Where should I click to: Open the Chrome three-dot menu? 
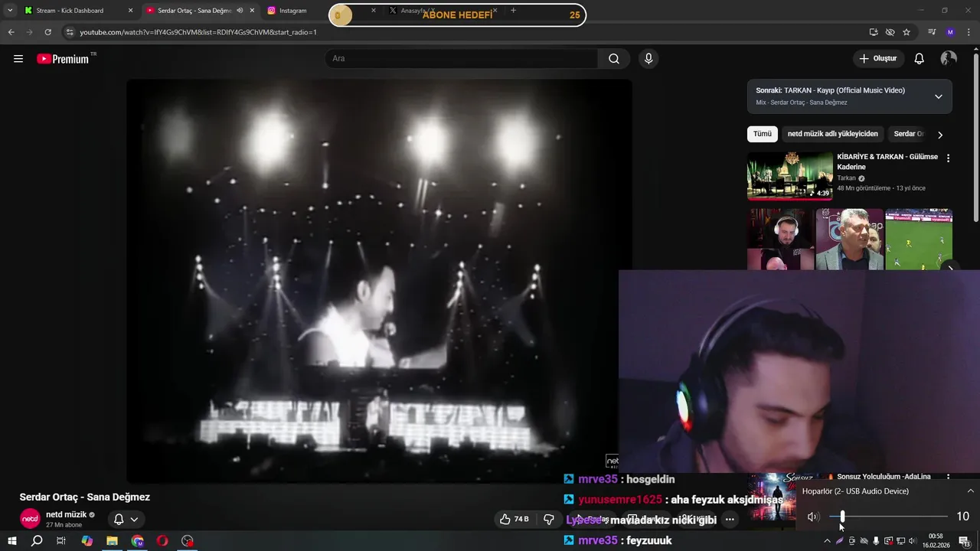pyautogui.click(x=969, y=32)
